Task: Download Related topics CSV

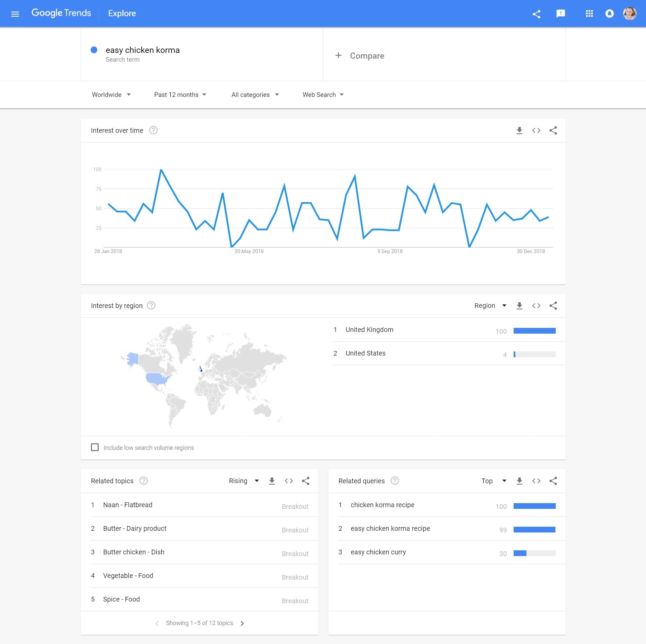Action: 272,481
